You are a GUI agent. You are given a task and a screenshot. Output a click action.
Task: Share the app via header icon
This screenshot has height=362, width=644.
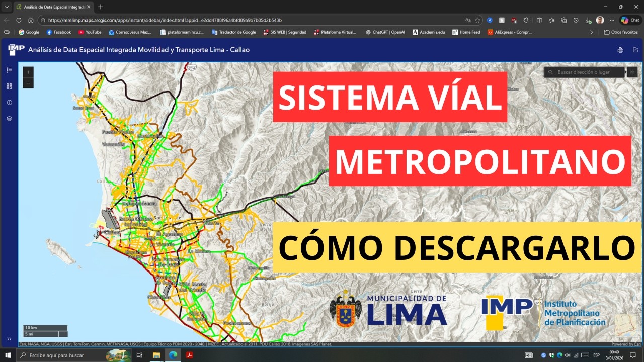pos(635,50)
